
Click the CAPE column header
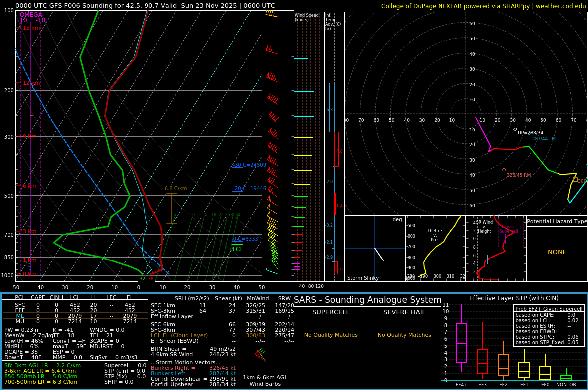click(x=38, y=297)
